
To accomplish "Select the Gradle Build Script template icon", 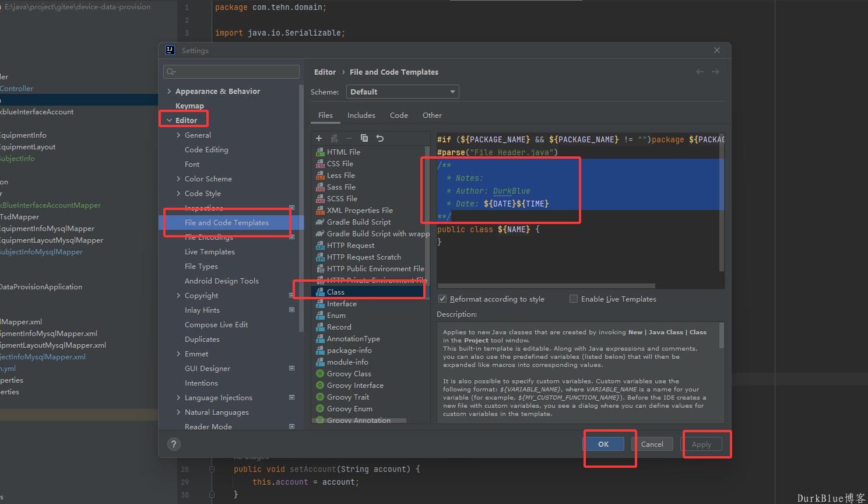I will pyautogui.click(x=320, y=222).
